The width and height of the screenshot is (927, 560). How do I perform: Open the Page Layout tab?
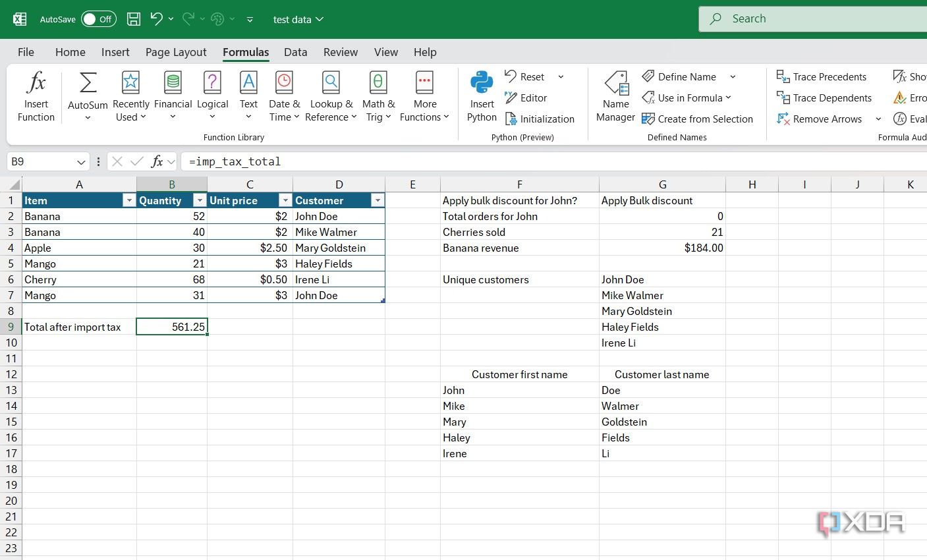pyautogui.click(x=176, y=52)
